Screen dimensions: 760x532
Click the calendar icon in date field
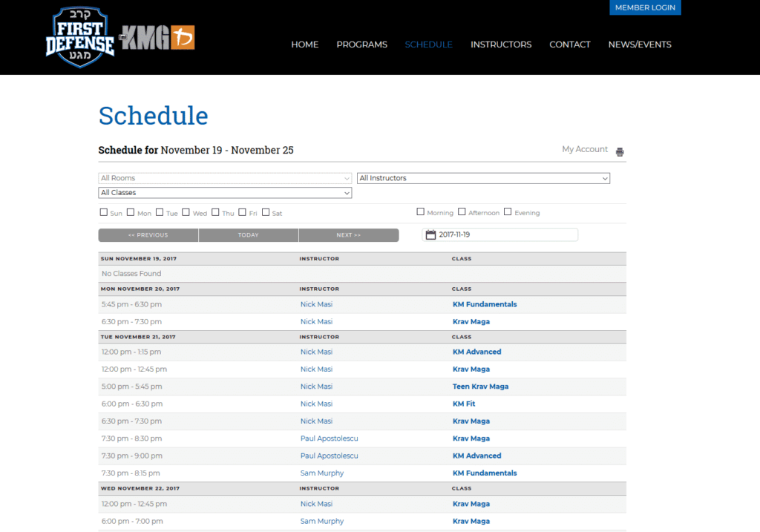430,234
